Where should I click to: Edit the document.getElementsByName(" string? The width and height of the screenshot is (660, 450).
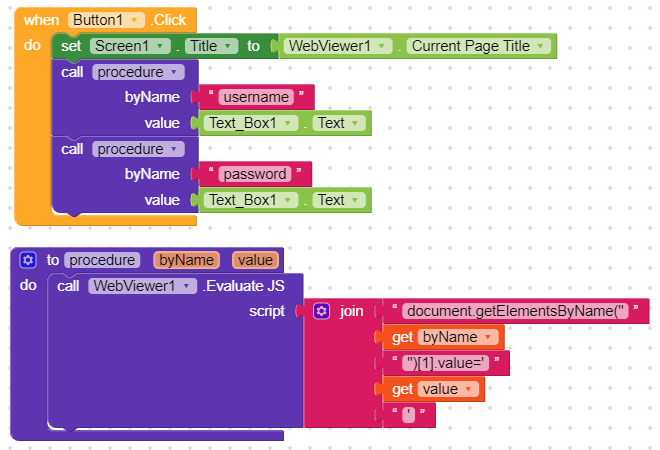click(515, 311)
